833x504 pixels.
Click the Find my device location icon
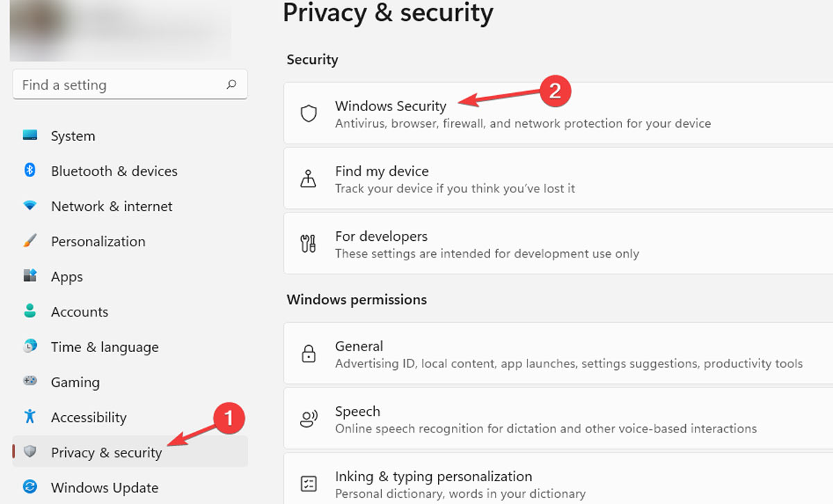tap(308, 178)
